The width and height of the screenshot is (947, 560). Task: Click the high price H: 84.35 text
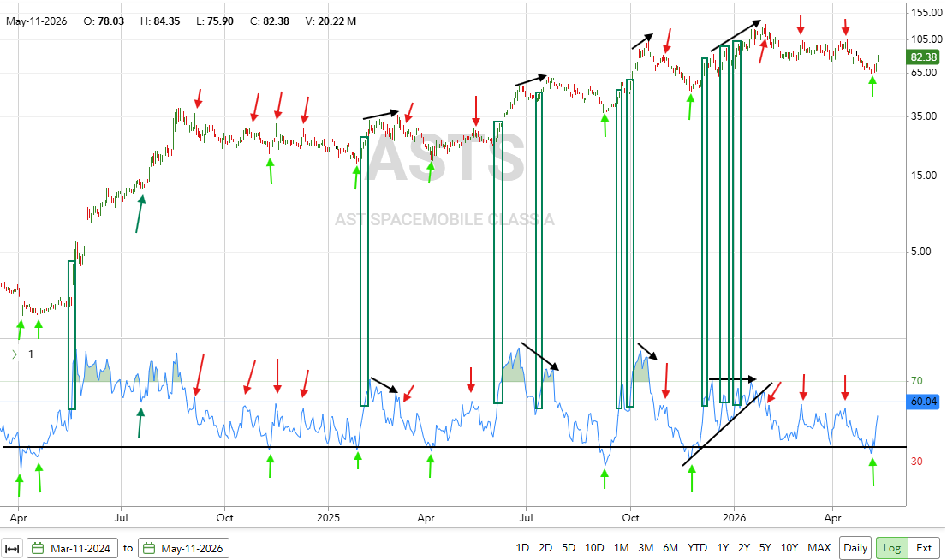(160, 21)
